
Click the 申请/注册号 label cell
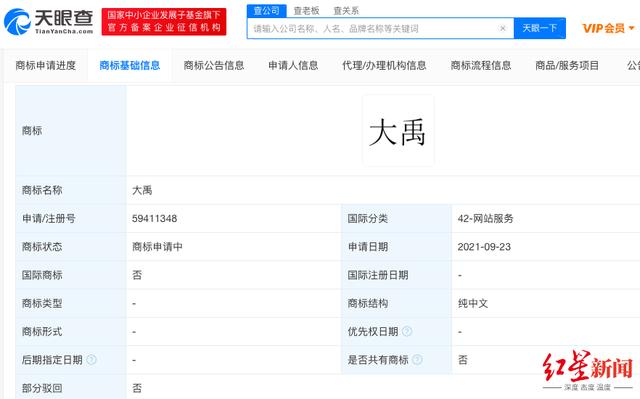point(71,219)
